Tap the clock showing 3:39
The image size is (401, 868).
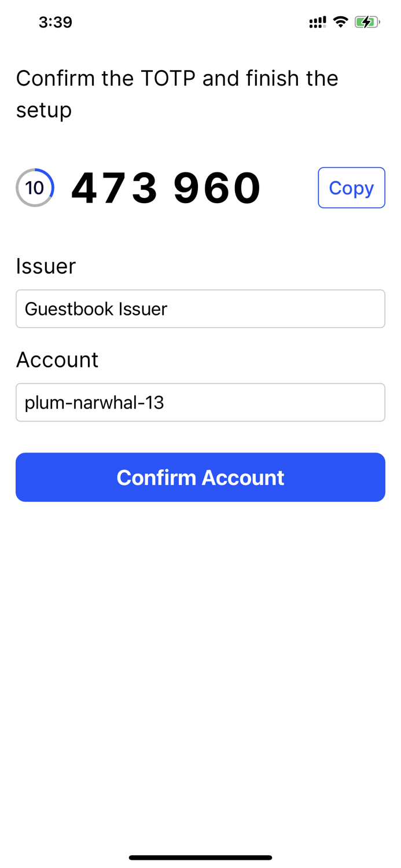[56, 21]
